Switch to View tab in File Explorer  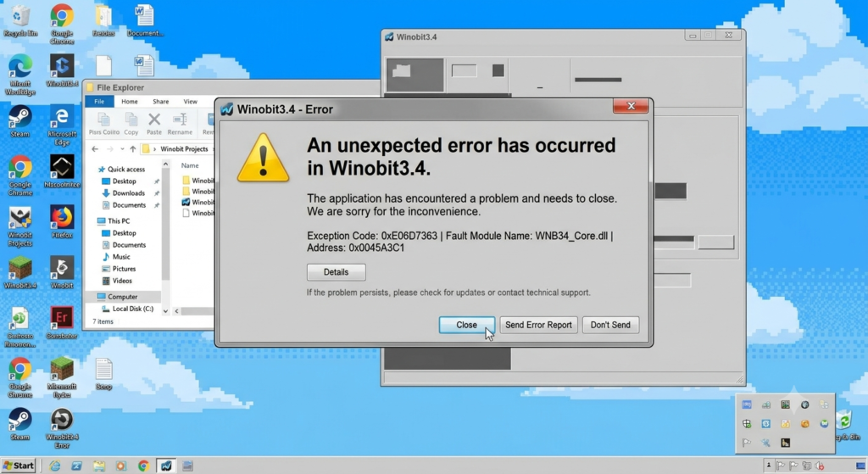[x=191, y=102]
